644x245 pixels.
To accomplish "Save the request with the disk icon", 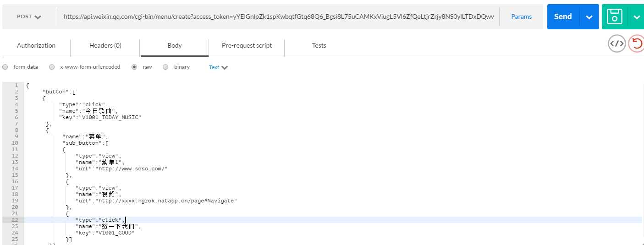I will (615, 16).
